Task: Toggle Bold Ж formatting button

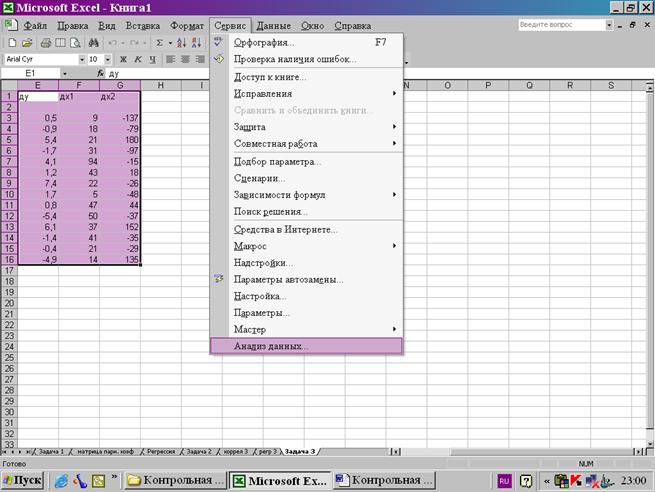Action: tap(123, 59)
